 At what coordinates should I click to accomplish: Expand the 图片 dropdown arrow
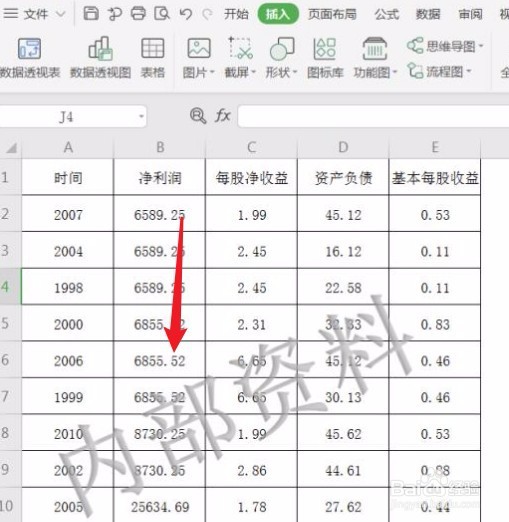[x=212, y=72]
